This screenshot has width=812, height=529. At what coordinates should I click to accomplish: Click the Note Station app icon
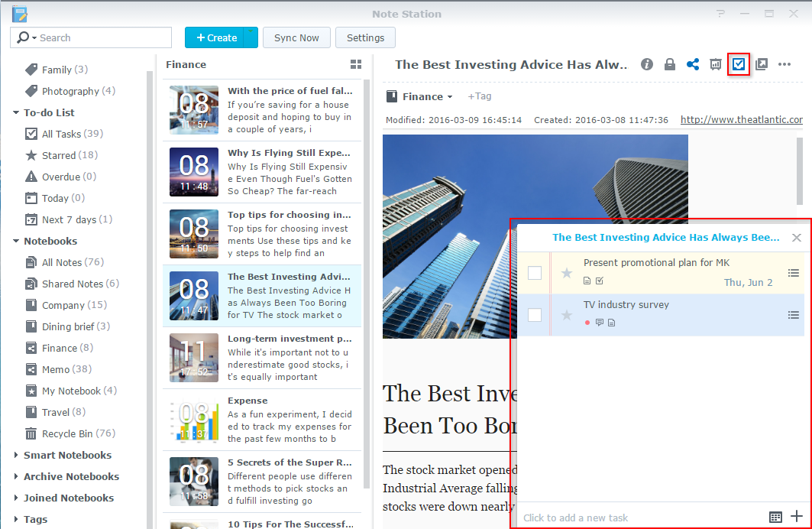click(20, 14)
